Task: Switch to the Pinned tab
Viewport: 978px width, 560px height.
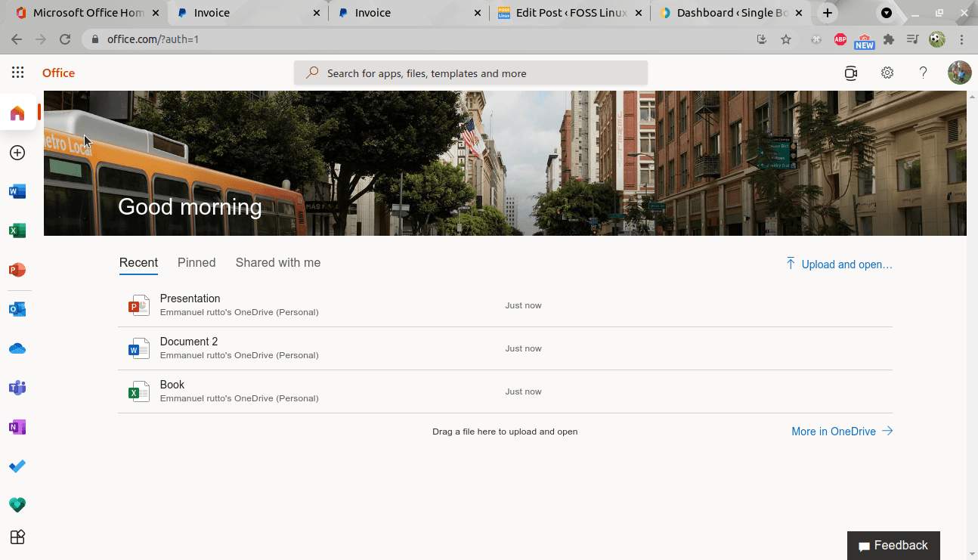Action: tap(197, 263)
